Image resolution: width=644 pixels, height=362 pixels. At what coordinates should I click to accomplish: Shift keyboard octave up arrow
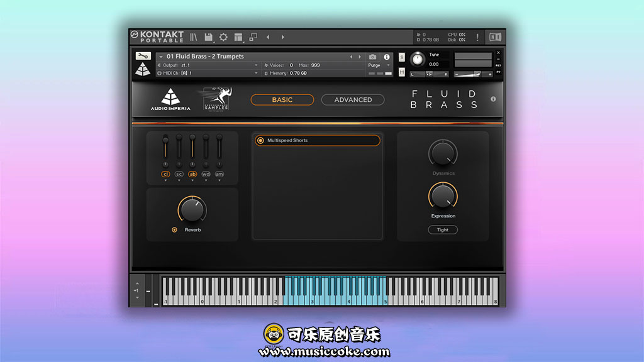(x=137, y=283)
